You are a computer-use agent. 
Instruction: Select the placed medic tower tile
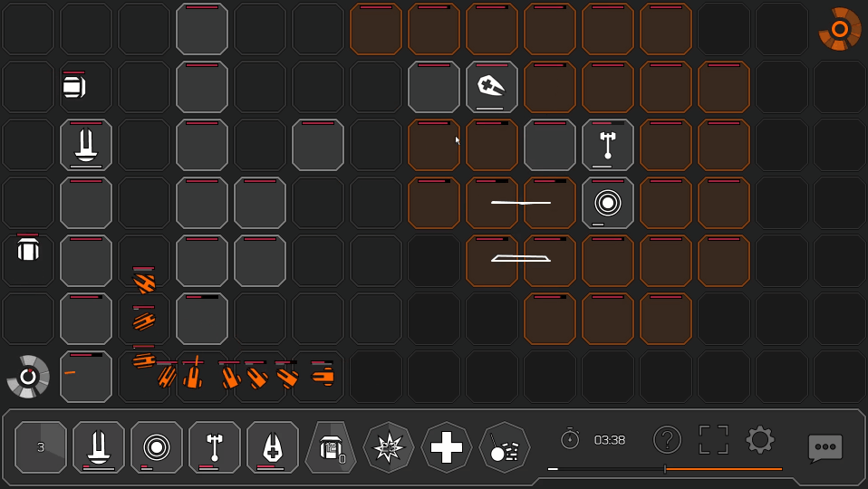click(492, 87)
